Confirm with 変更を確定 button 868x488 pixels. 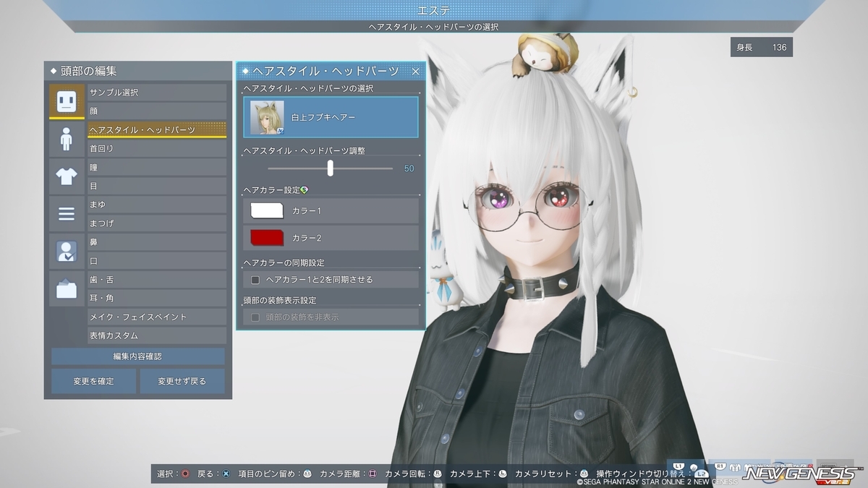click(x=93, y=381)
